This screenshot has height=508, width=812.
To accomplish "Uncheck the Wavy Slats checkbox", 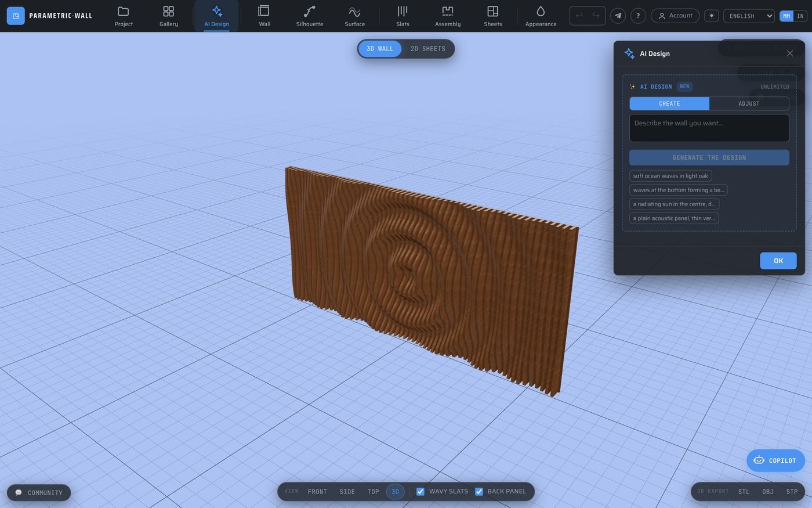I will 420,492.
